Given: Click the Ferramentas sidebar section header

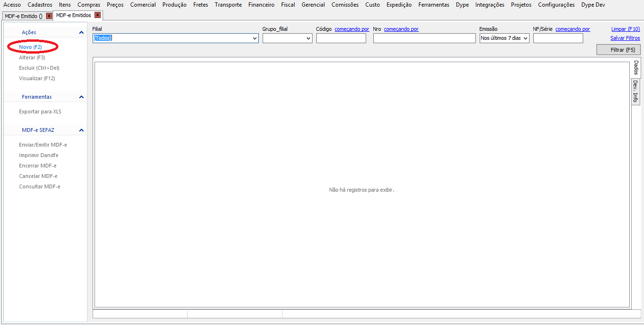Looking at the screenshot, I should (x=46, y=97).
